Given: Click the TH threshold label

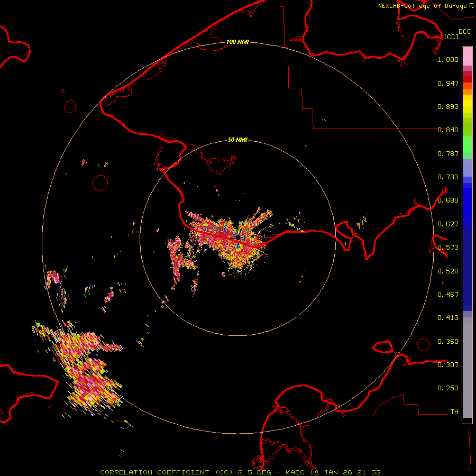Looking at the screenshot, I should [454, 411].
